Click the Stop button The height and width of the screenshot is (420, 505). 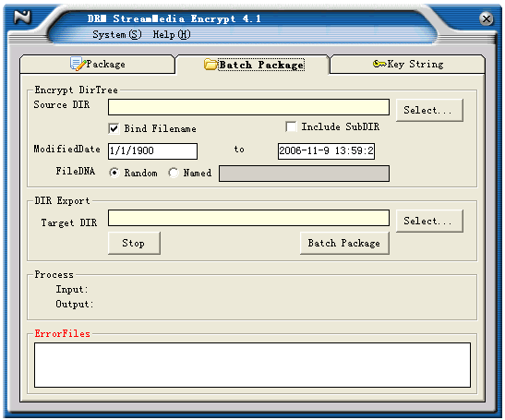134,243
